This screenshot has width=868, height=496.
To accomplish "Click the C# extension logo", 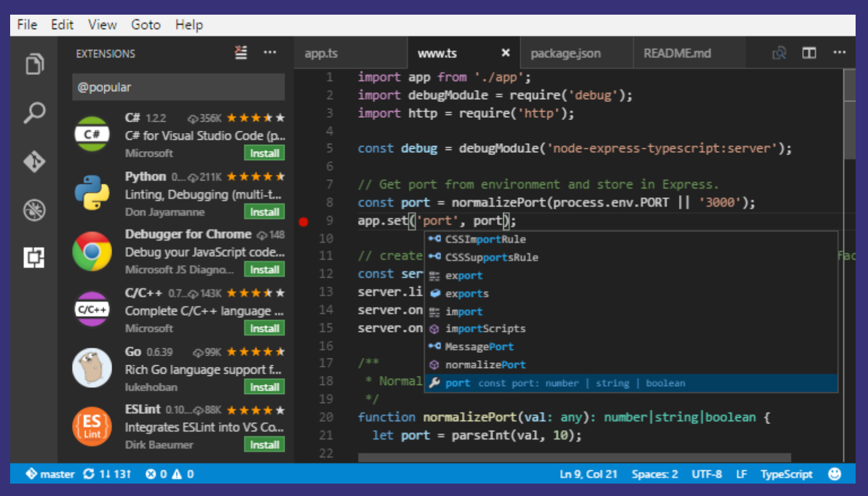I will 92,134.
